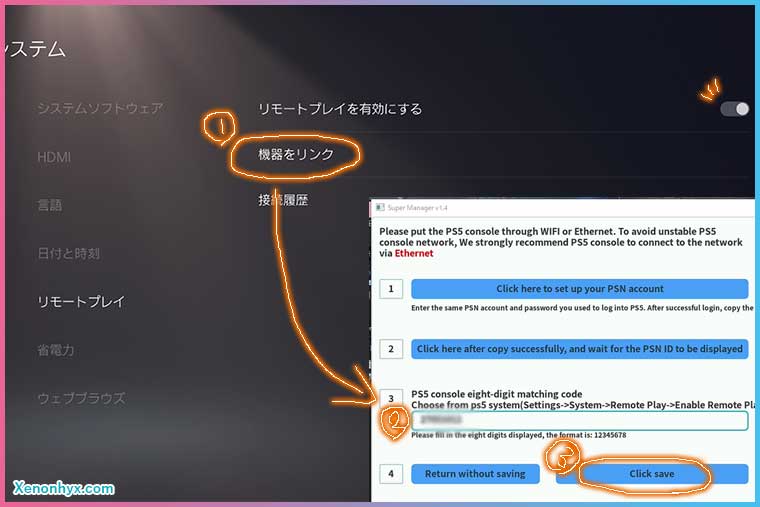760x507 pixels.
Task: Open 言語 settings in sidebar
Action: click(x=49, y=205)
